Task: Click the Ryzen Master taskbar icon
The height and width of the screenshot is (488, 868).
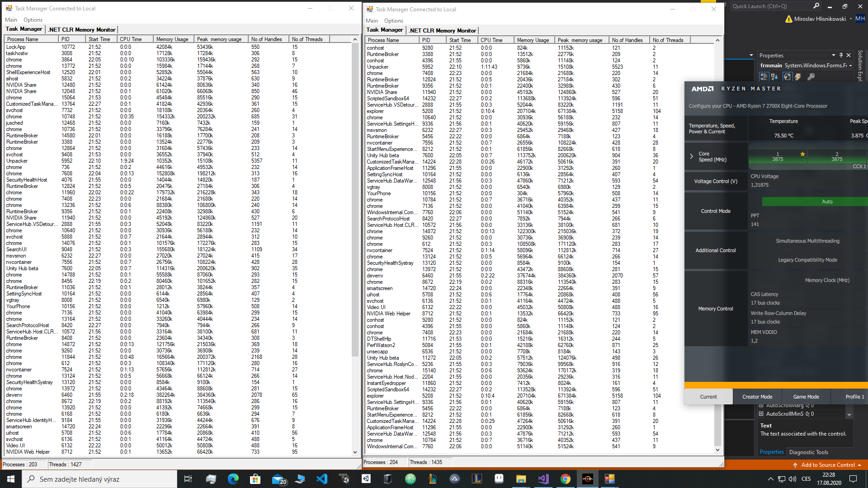Action: click(x=588, y=479)
